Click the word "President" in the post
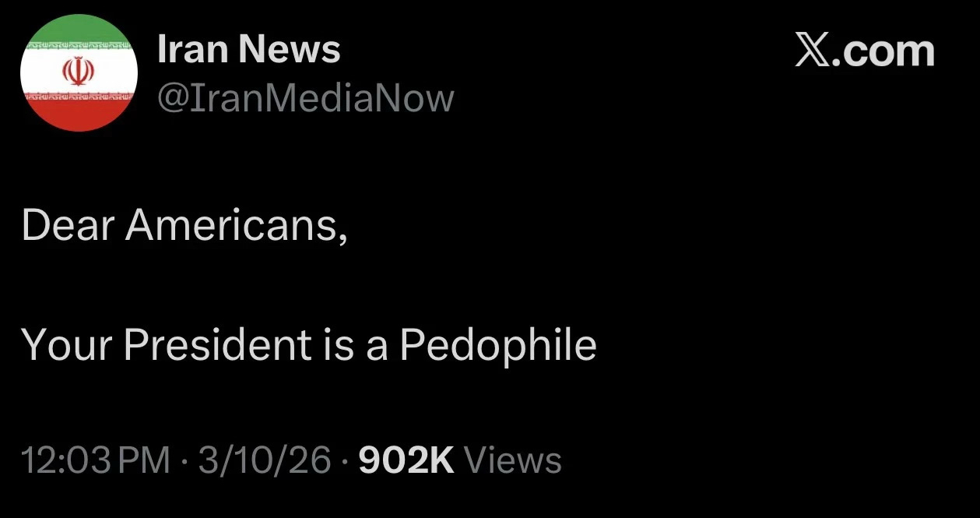This screenshot has height=518, width=980. [216, 344]
